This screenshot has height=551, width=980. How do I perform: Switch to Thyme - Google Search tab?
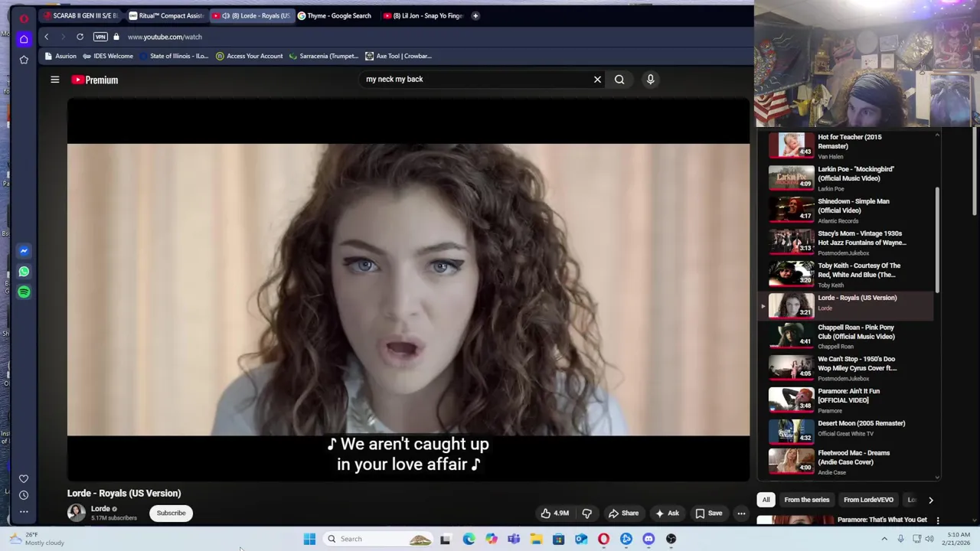(335, 15)
